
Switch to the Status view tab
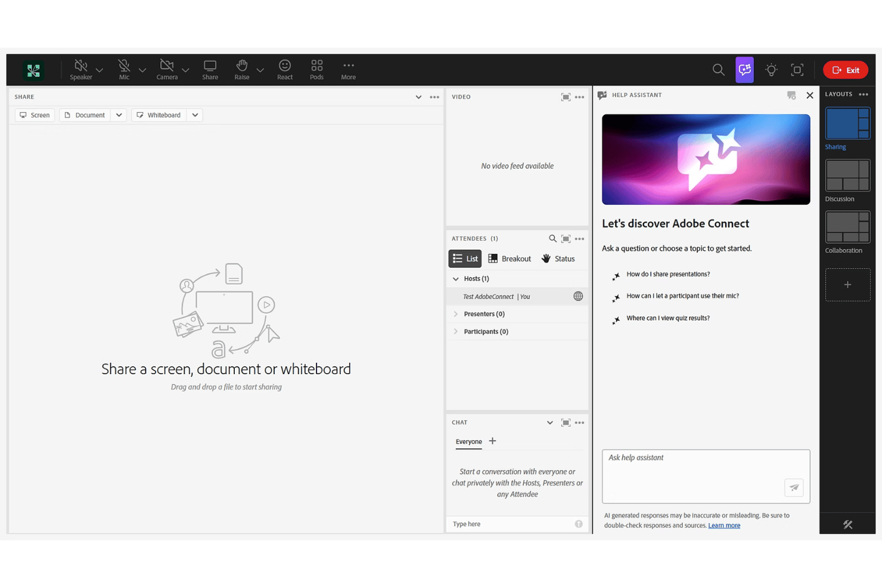pos(558,259)
